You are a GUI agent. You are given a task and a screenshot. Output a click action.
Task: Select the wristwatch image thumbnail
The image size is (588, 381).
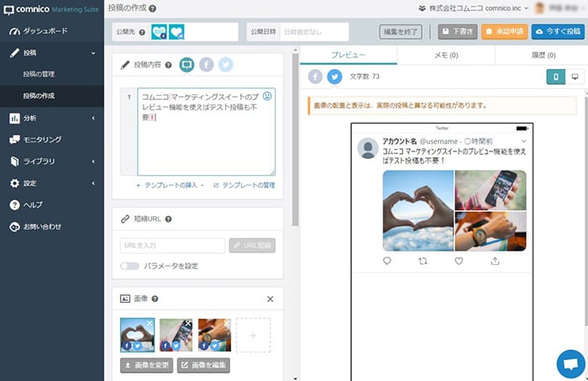click(x=214, y=335)
